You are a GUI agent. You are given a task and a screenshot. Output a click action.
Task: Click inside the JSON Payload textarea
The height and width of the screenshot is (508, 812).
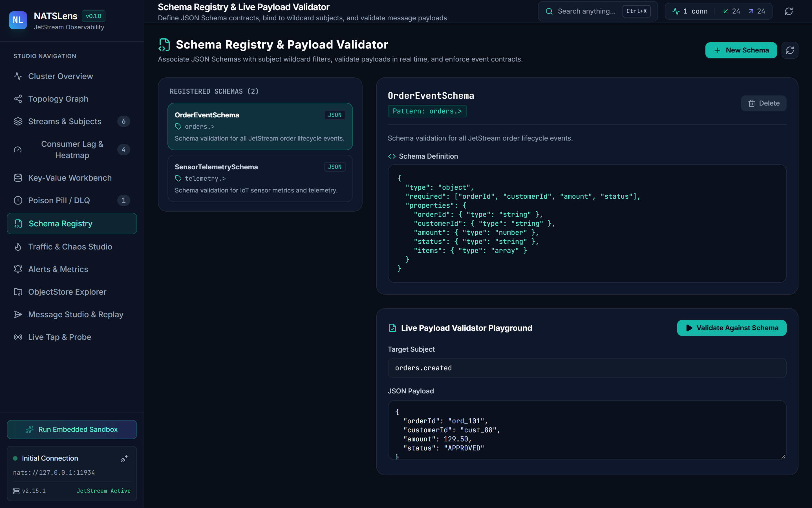587,430
